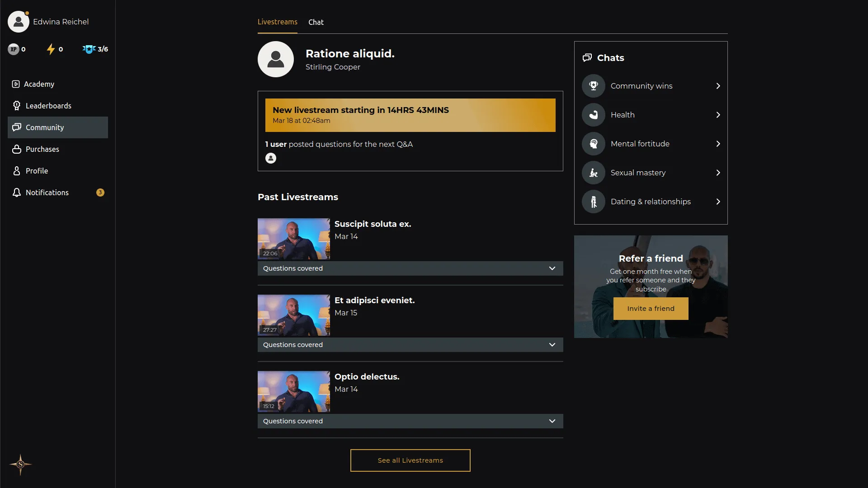Click the Health flexed-arm icon
The width and height of the screenshot is (868, 488).
click(x=594, y=115)
